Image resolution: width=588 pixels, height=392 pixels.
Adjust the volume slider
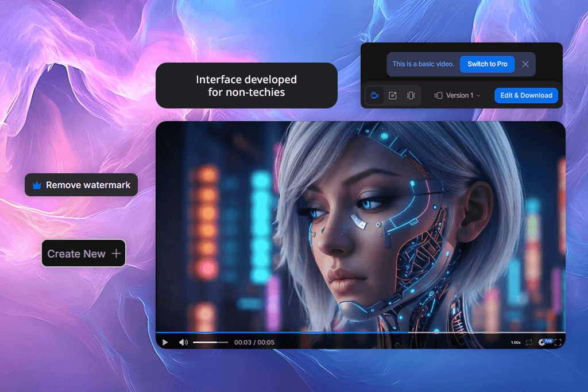pyautogui.click(x=210, y=342)
